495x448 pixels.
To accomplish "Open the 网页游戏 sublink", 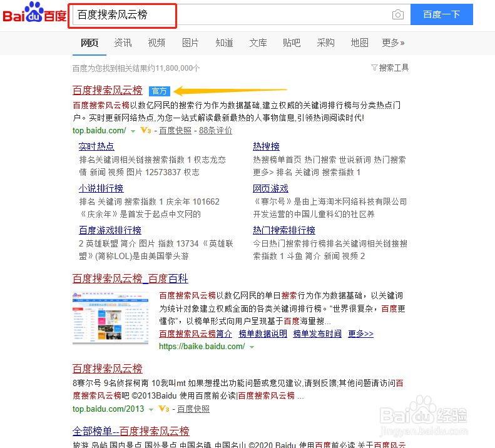I will [270, 188].
